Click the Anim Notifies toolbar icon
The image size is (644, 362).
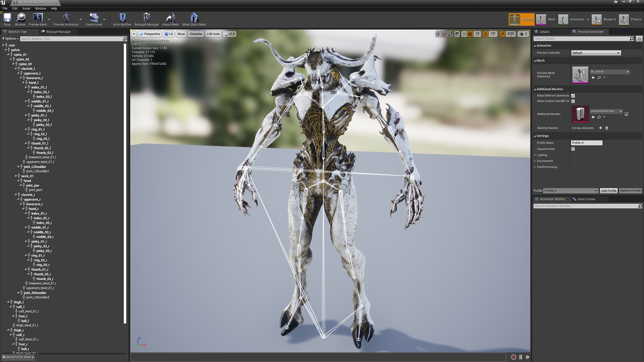click(x=122, y=19)
